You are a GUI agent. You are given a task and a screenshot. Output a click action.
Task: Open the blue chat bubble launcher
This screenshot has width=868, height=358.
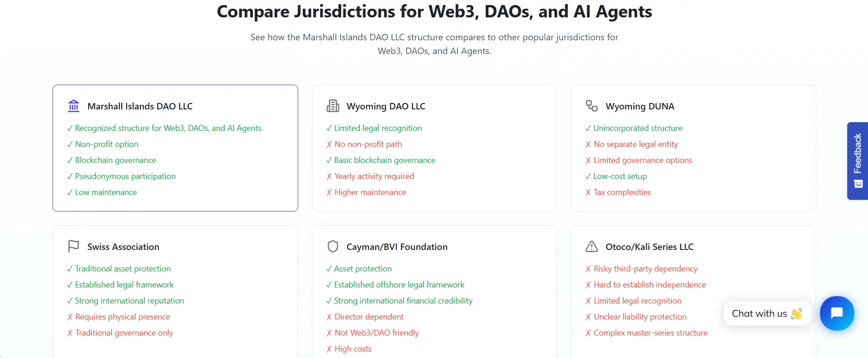[x=836, y=313]
